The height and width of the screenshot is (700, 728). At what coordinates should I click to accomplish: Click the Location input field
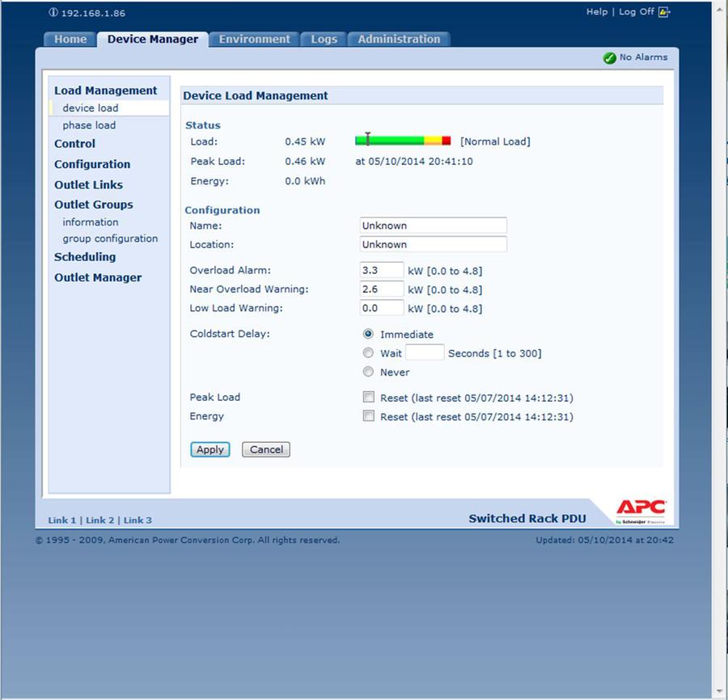coord(434,244)
